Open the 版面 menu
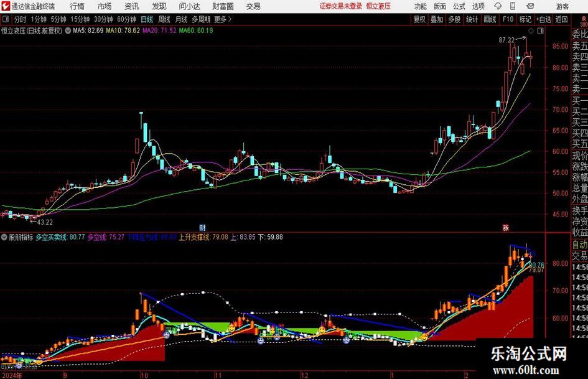The width and height of the screenshot is (588, 379). tap(440, 6)
